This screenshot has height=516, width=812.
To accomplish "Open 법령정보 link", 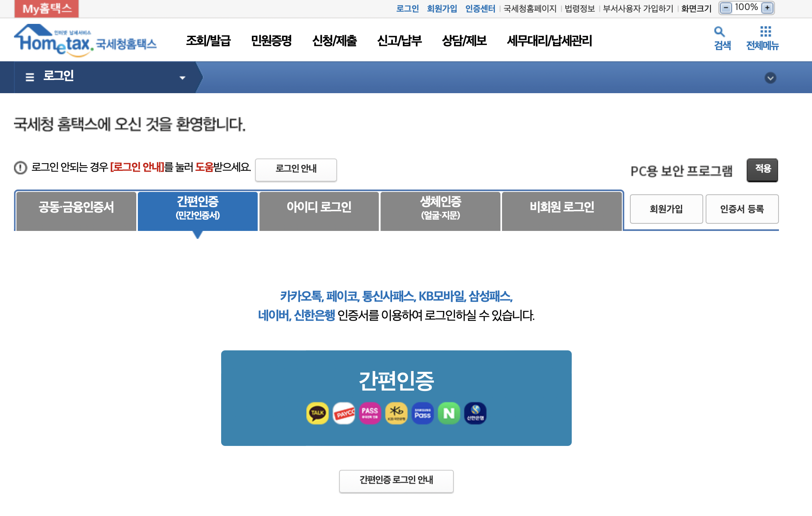I will pyautogui.click(x=580, y=8).
